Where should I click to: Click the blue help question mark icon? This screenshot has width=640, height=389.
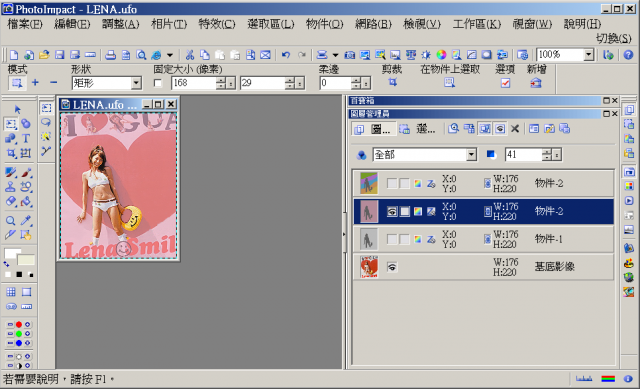(x=628, y=55)
